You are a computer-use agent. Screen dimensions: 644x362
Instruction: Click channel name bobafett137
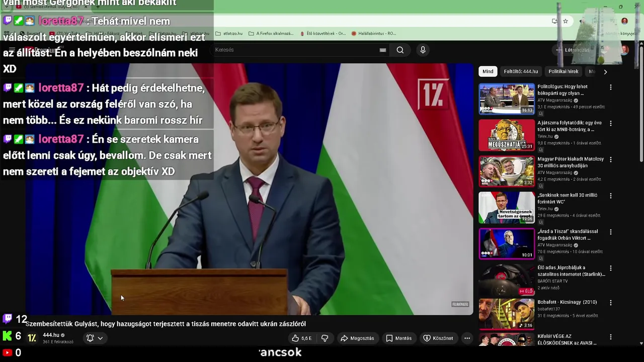point(548,309)
